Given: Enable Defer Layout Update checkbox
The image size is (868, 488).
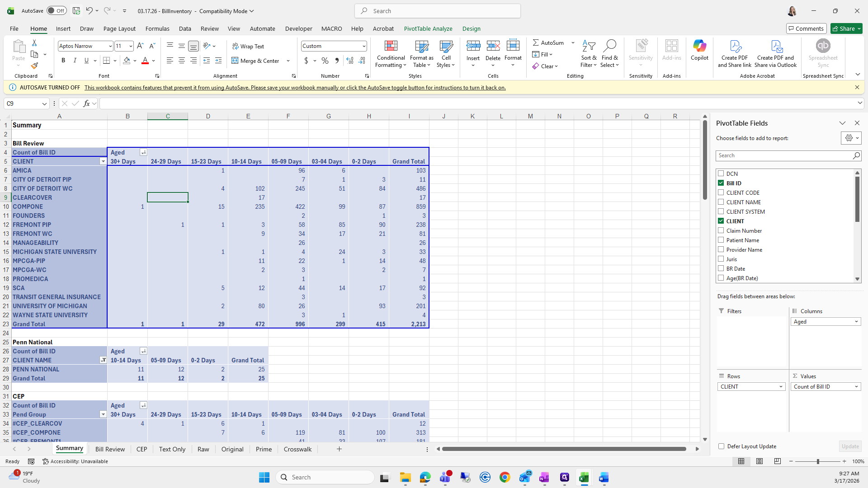Looking at the screenshot, I should tap(721, 446).
